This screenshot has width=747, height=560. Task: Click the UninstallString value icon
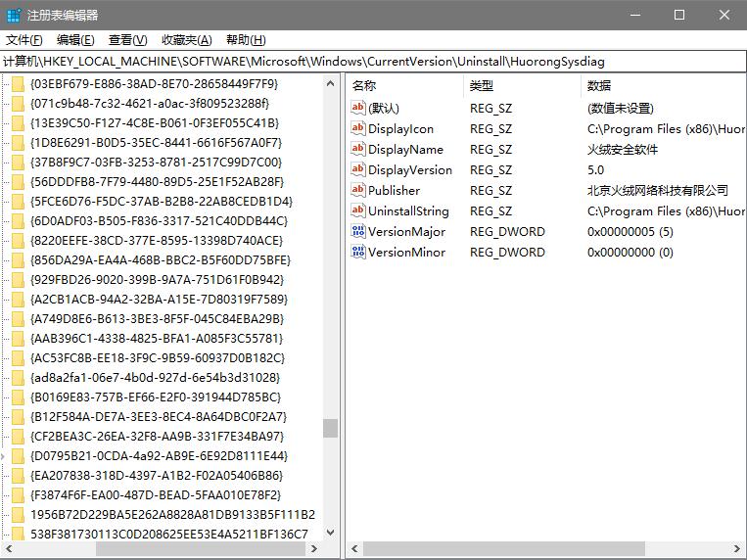pos(358,210)
